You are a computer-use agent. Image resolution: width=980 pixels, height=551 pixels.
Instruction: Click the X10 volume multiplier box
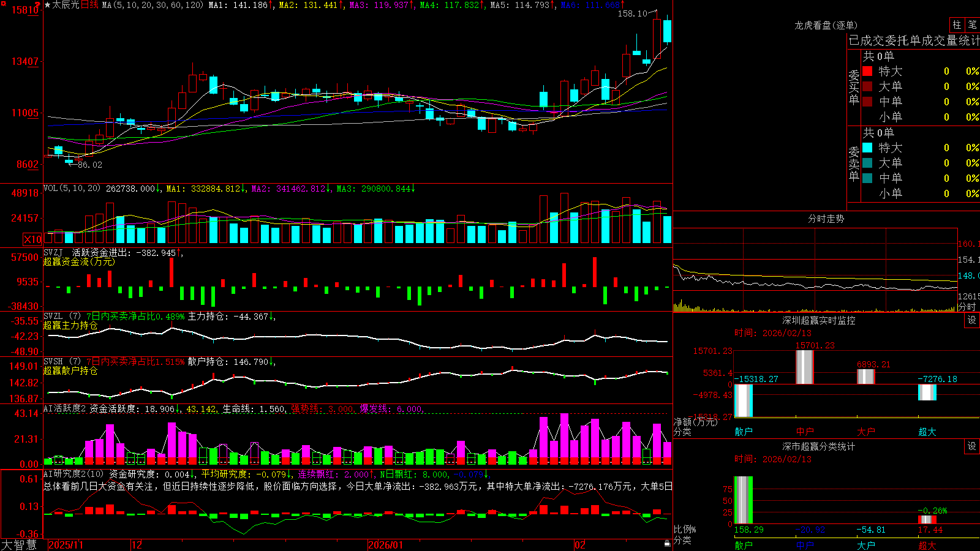[32, 239]
